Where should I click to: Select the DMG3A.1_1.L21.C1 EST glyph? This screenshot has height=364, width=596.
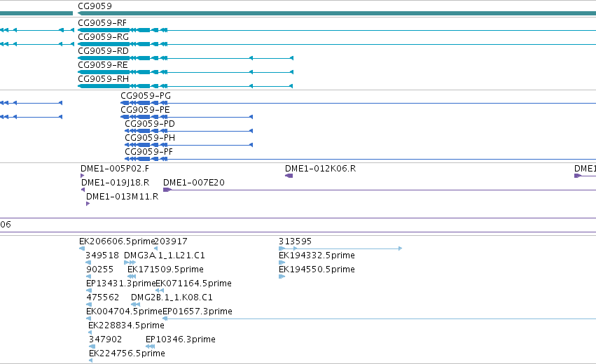pyautogui.click(x=130, y=262)
